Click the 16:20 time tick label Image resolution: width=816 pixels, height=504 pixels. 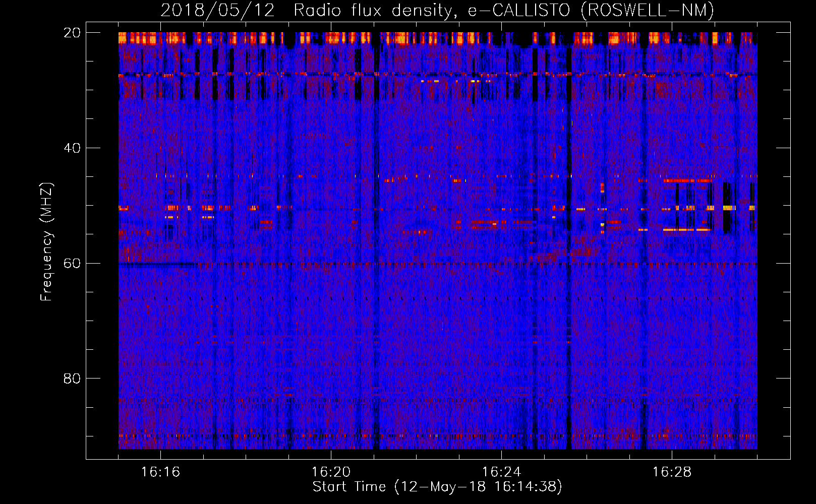point(331,472)
